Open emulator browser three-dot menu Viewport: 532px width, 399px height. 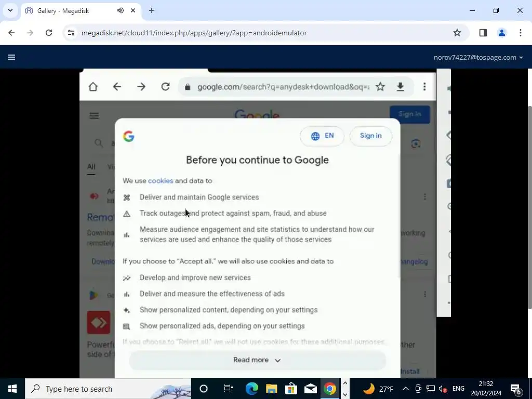[424, 87]
